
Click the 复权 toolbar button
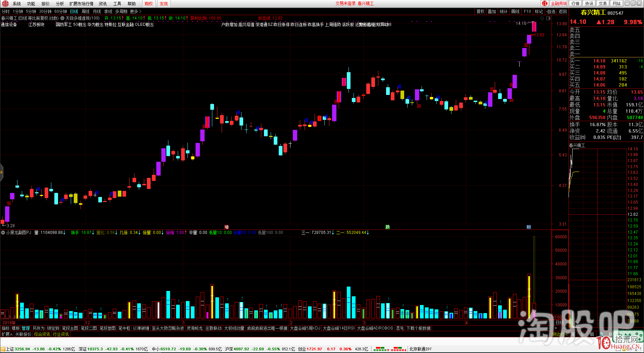pyautogui.click(x=481, y=11)
